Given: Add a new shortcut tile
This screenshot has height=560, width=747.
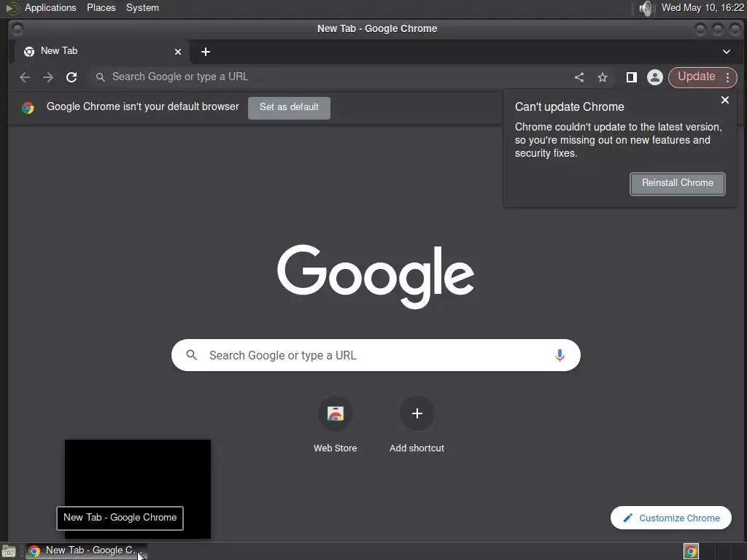Looking at the screenshot, I should coord(417,424).
